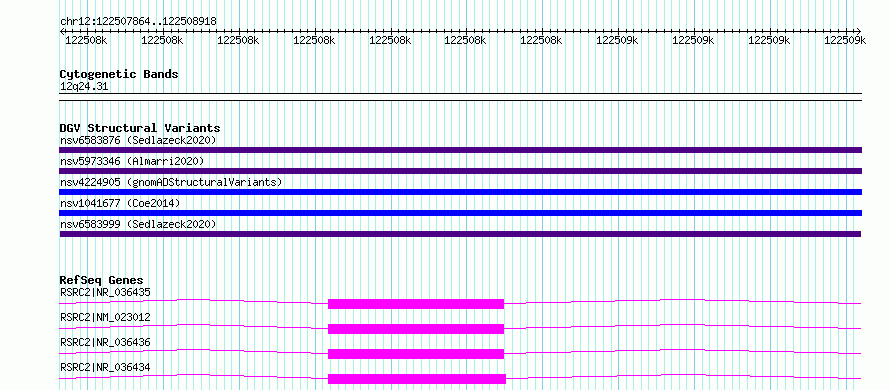Open variant label nsv5973346 (Almarri2020)

point(132,161)
